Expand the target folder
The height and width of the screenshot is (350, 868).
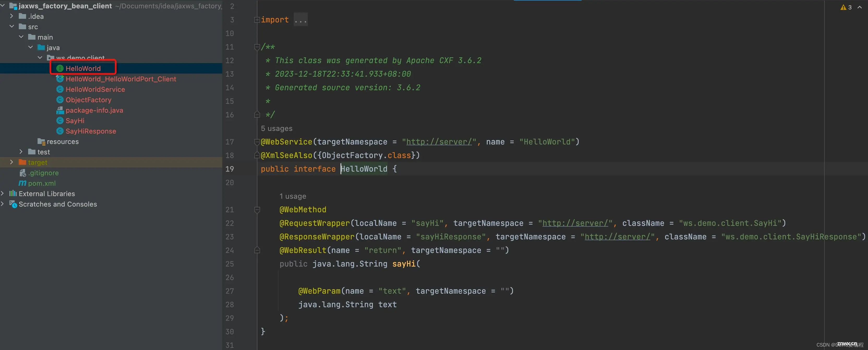(12, 162)
